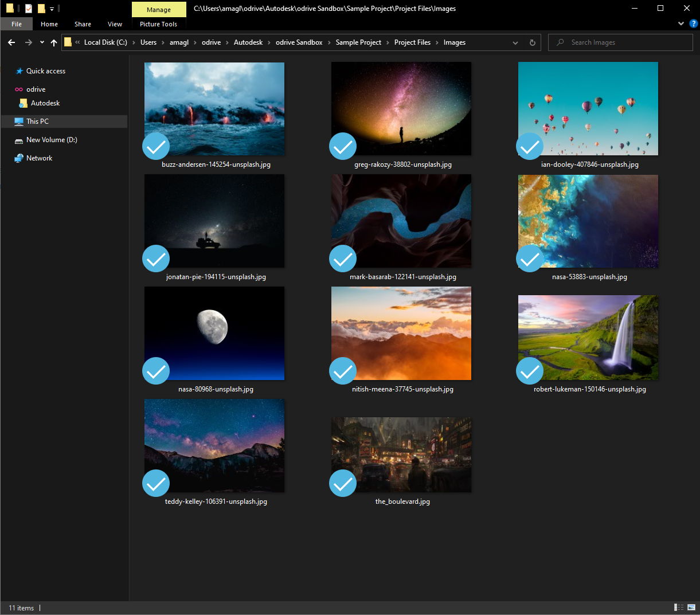Image resolution: width=700 pixels, height=615 pixels.
Task: Select the odrive folder in navigation pane
Action: 36,89
